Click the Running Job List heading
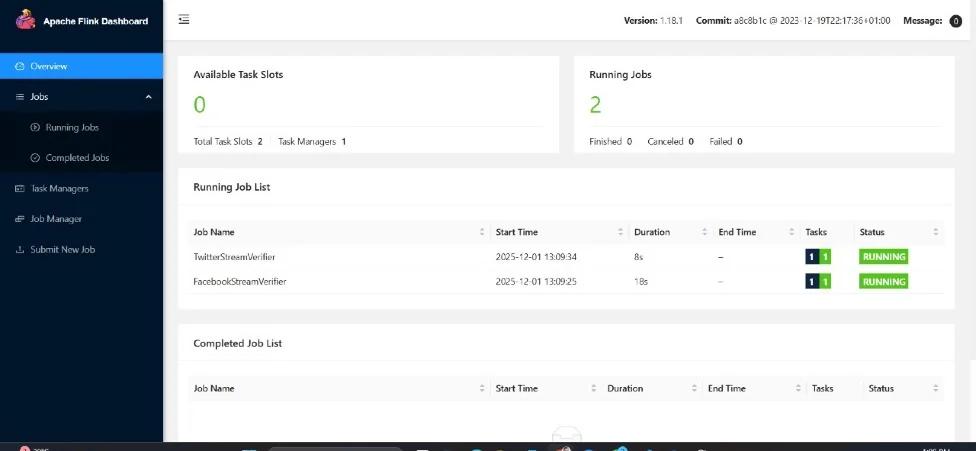 coord(232,187)
